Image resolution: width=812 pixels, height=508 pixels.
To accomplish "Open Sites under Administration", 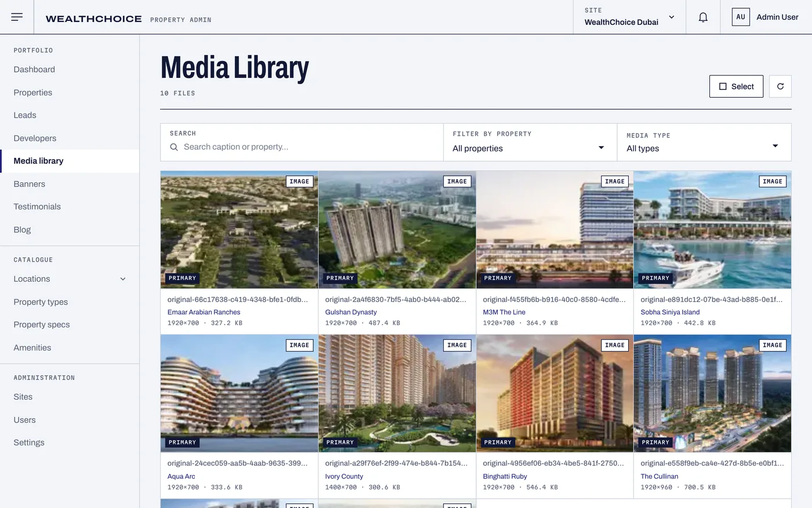I will (x=70, y=397).
